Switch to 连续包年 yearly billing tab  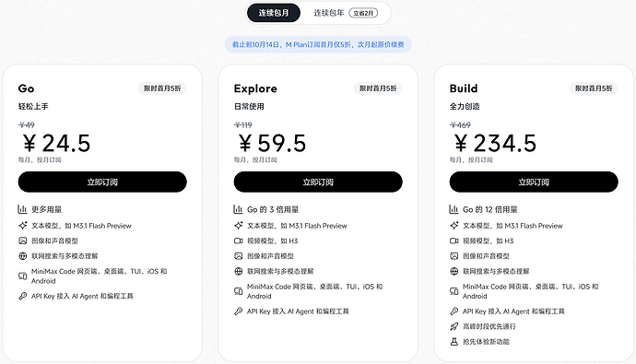tap(345, 13)
